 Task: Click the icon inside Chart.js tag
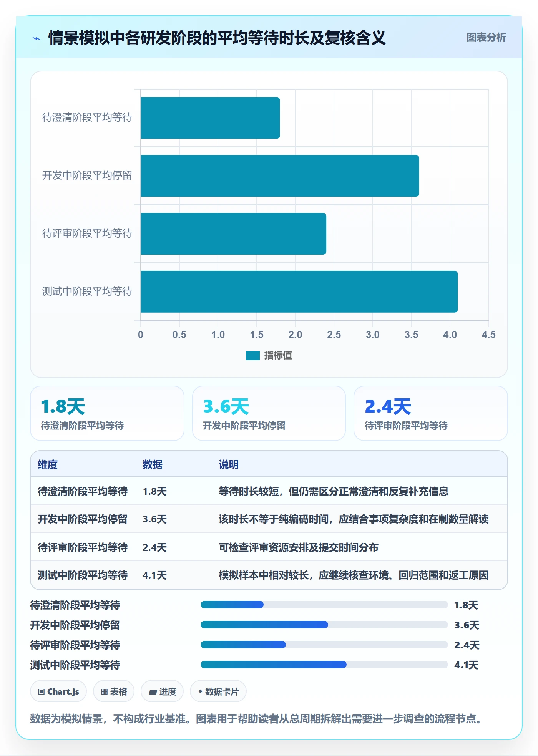(42, 692)
